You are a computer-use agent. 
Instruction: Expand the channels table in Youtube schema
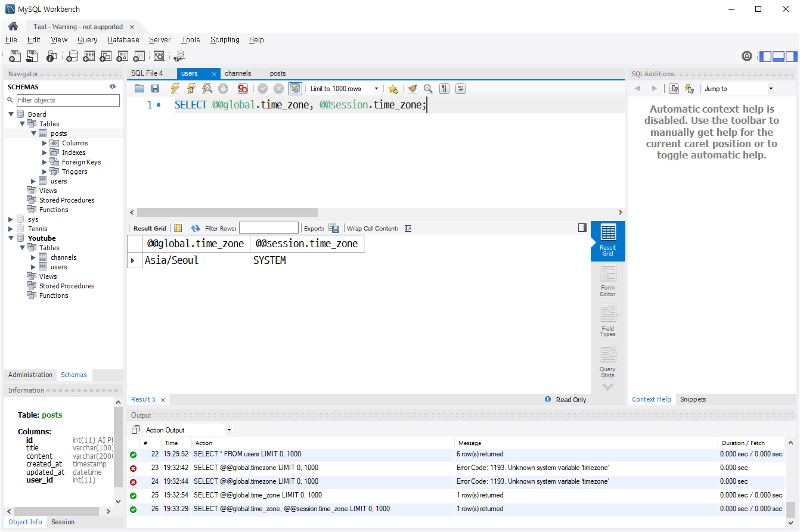(x=34, y=257)
